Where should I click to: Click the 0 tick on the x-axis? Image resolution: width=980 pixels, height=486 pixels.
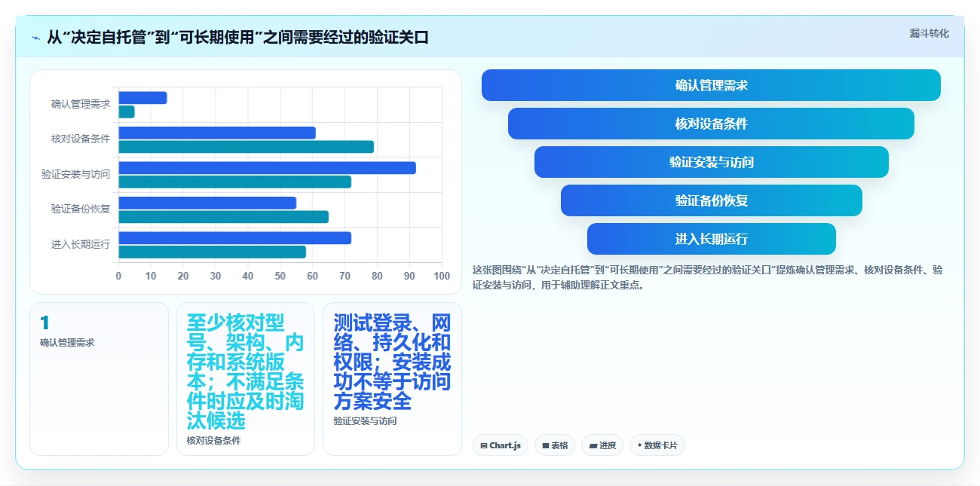pyautogui.click(x=118, y=276)
